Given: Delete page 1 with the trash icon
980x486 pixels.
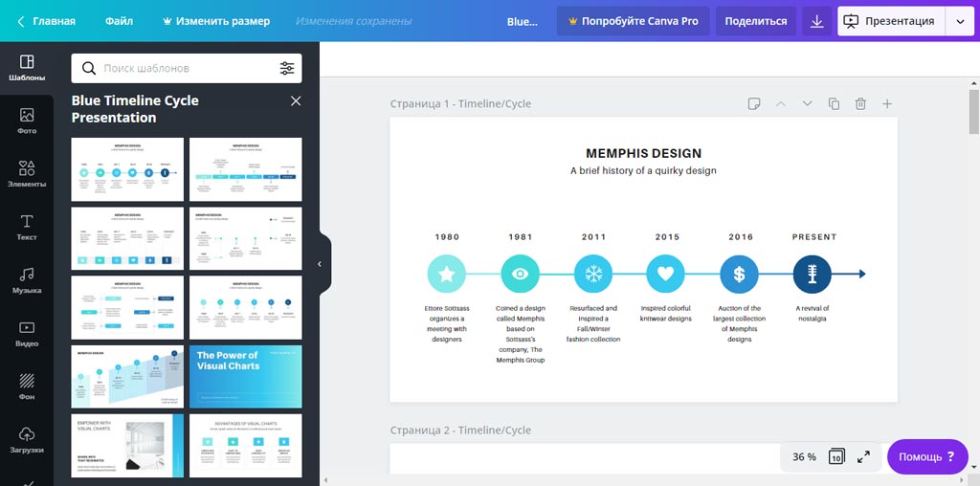Looking at the screenshot, I should coord(860,103).
